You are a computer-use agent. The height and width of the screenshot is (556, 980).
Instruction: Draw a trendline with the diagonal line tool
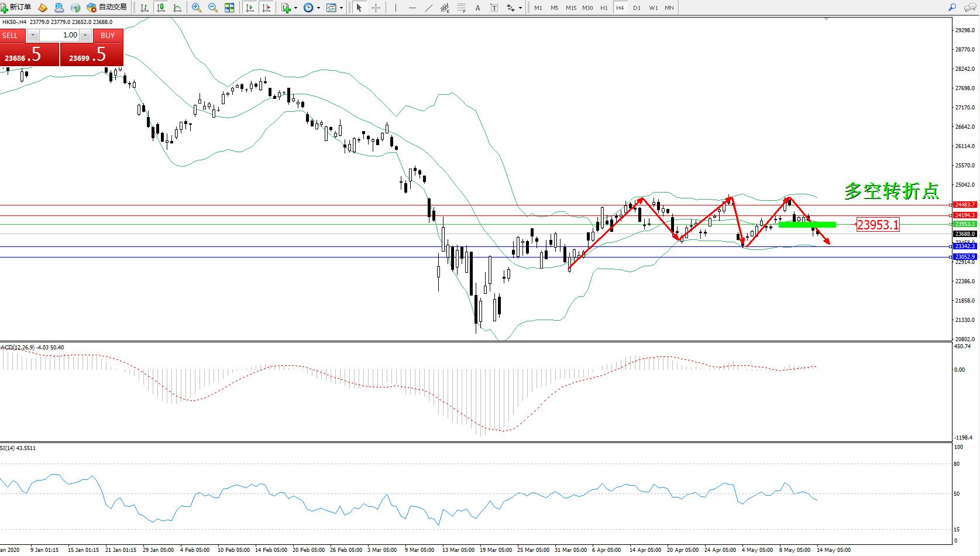(429, 8)
